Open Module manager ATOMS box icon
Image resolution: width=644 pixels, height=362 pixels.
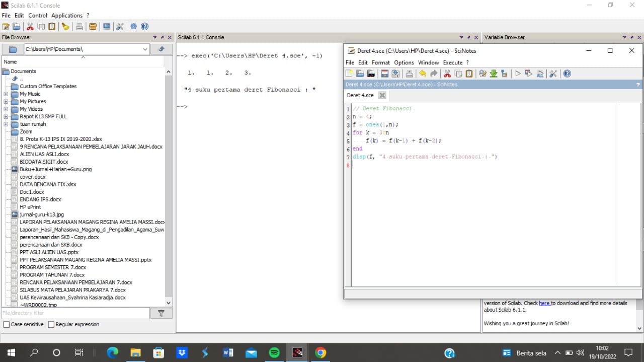(93, 27)
